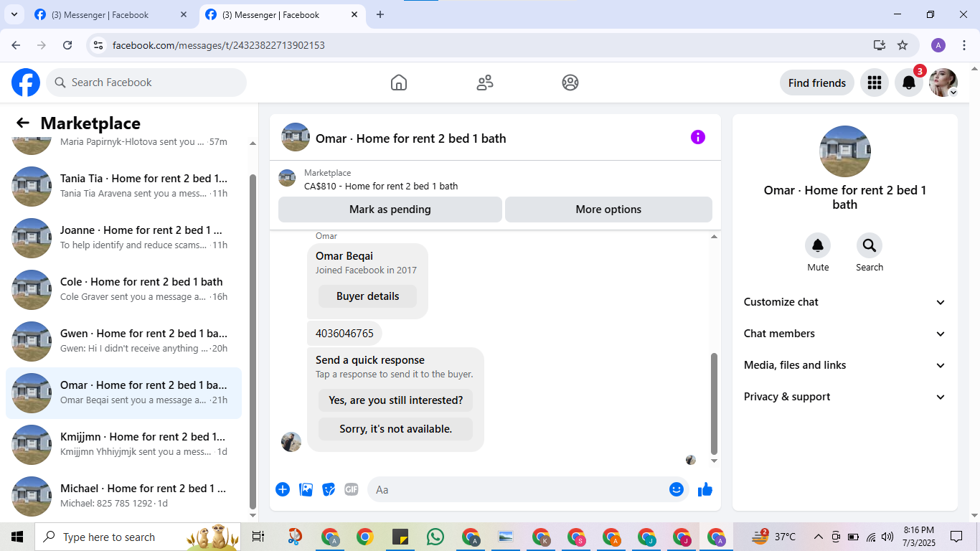View Buyer details
The width and height of the screenshot is (980, 551).
click(367, 296)
